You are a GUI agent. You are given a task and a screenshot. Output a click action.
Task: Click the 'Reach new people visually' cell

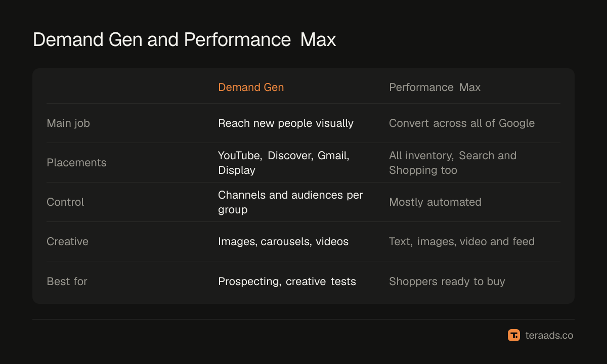pyautogui.click(x=286, y=123)
